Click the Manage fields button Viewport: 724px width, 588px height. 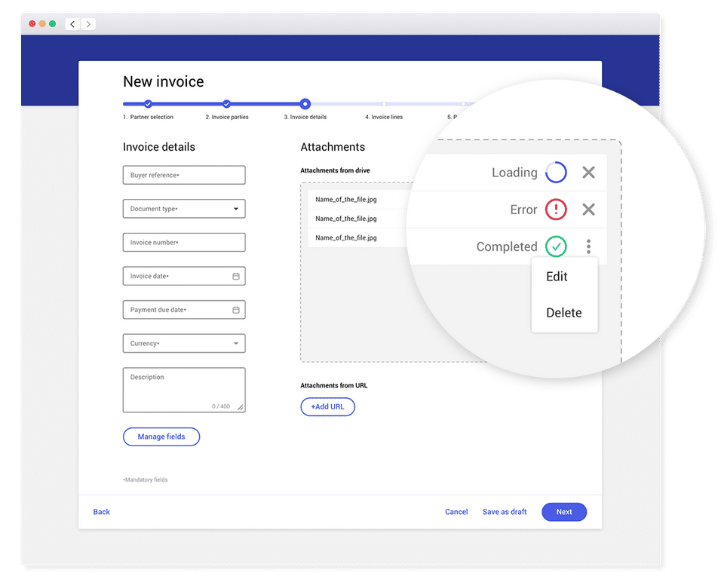point(161,436)
